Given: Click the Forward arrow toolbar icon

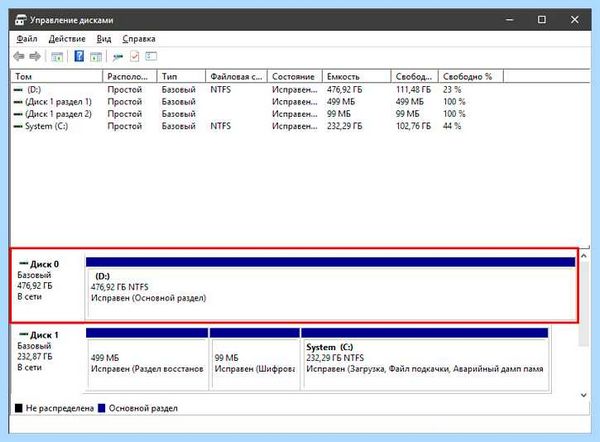Looking at the screenshot, I should (x=35, y=57).
